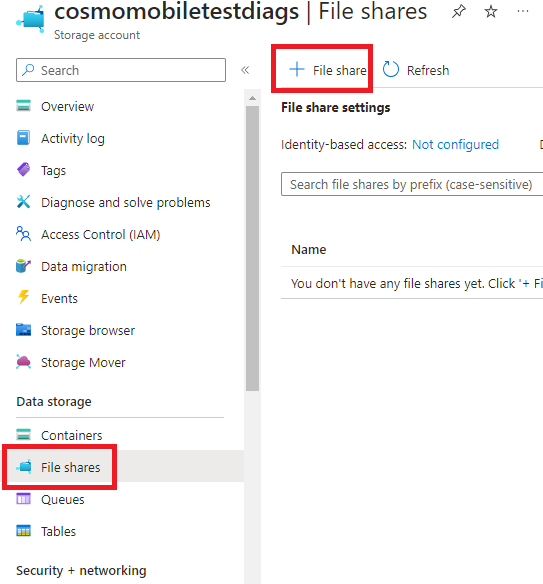
Task: Click the 'Storage account' subtitle text
Action: coord(97,35)
